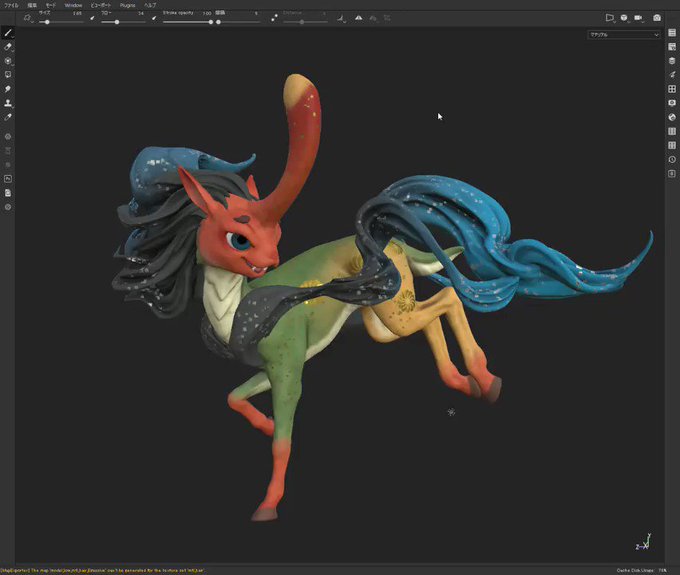
Task: Select the Polygon Fill tool
Action: 8,75
